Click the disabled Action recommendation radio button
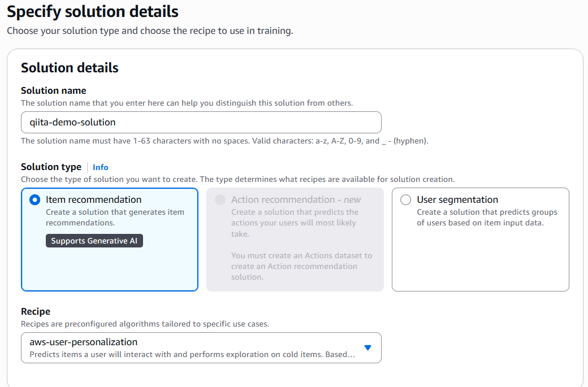Image resolution: width=588 pixels, height=387 pixels. tap(220, 199)
